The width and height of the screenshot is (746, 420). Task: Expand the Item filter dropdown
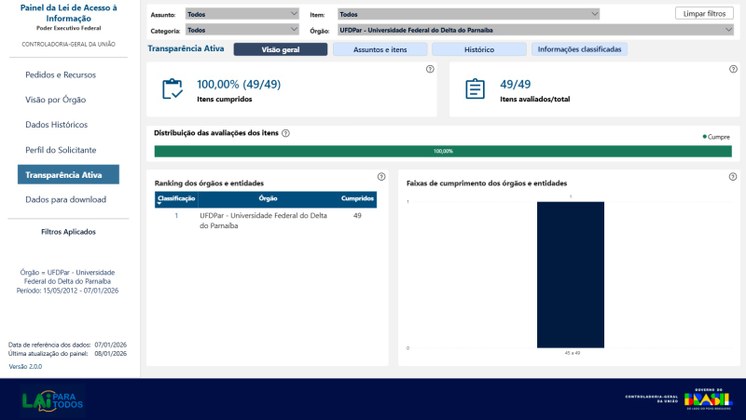[x=468, y=14]
